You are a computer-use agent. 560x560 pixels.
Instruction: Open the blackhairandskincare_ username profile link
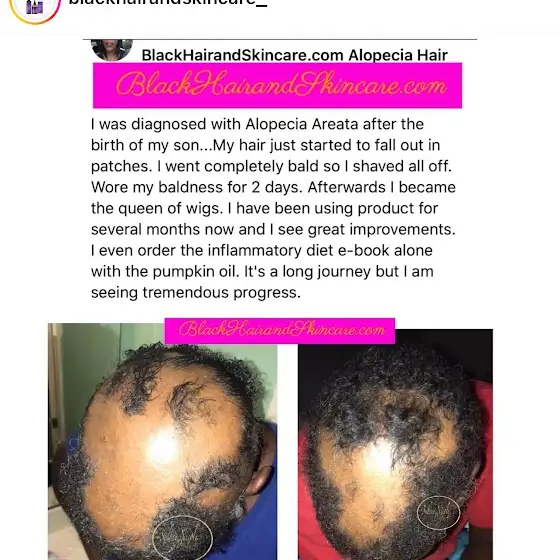[x=168, y=3]
